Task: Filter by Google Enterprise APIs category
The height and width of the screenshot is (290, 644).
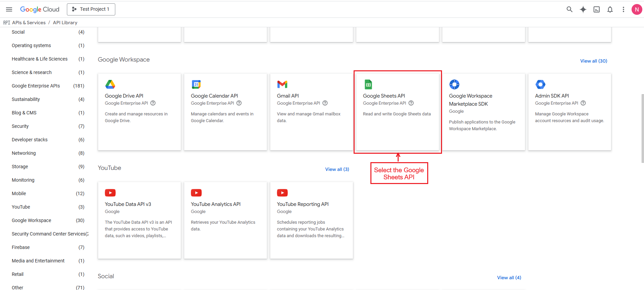Action: [x=36, y=86]
